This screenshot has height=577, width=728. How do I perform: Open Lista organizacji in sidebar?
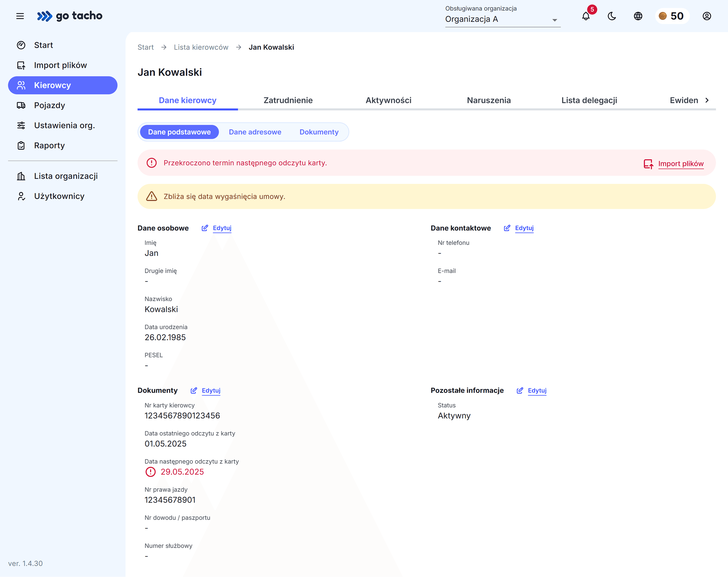[63, 176]
